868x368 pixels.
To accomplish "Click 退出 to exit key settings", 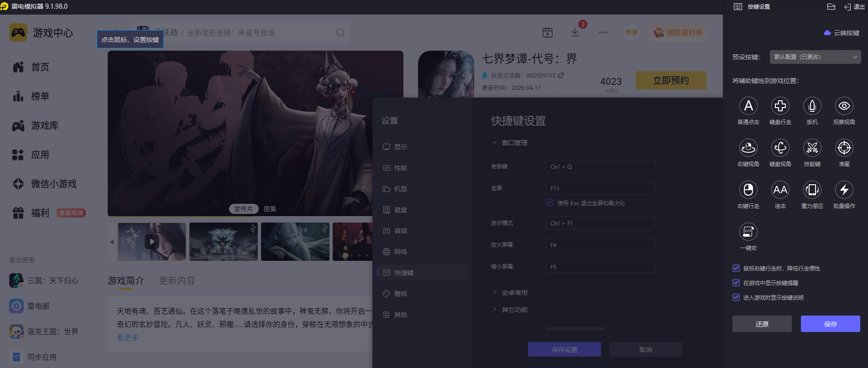I will pyautogui.click(x=854, y=6).
